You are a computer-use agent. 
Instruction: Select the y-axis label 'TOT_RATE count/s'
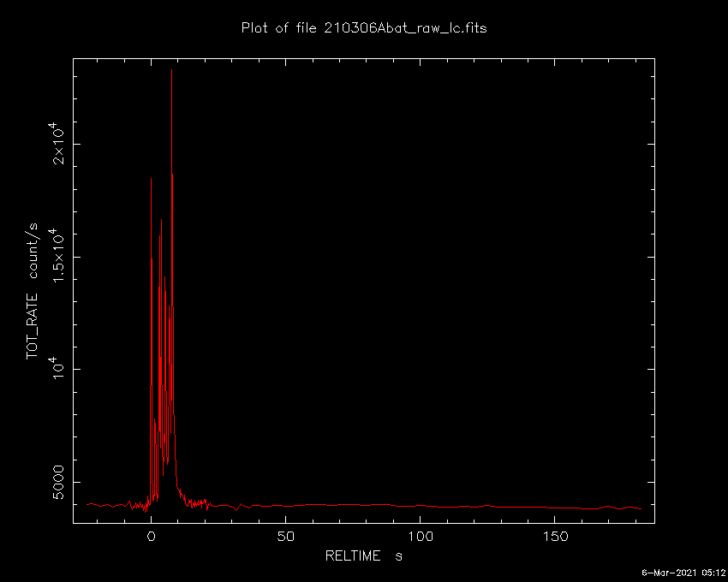tap(33, 291)
